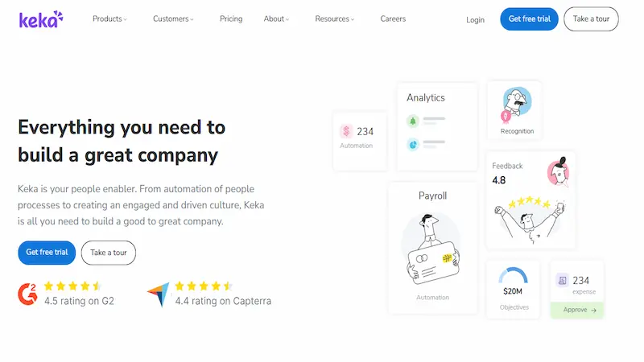Image resolution: width=644 pixels, height=362 pixels.
Task: Click the purple expense icon
Action: point(562,281)
